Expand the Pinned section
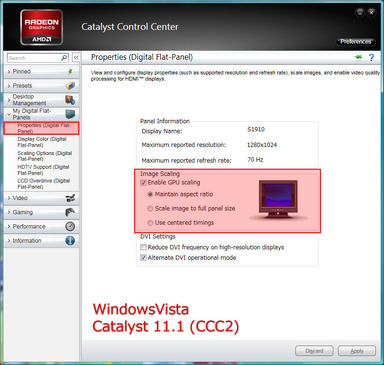This screenshot has height=365, width=384. (41, 71)
